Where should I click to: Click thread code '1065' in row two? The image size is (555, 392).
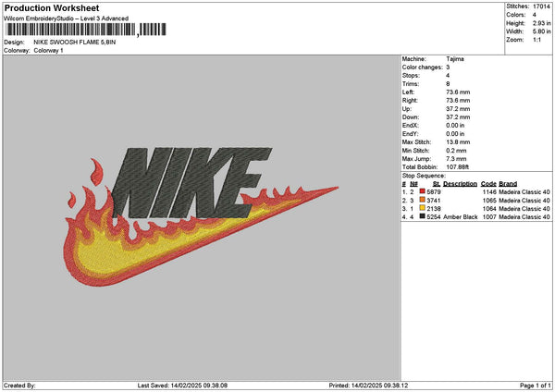pos(489,201)
